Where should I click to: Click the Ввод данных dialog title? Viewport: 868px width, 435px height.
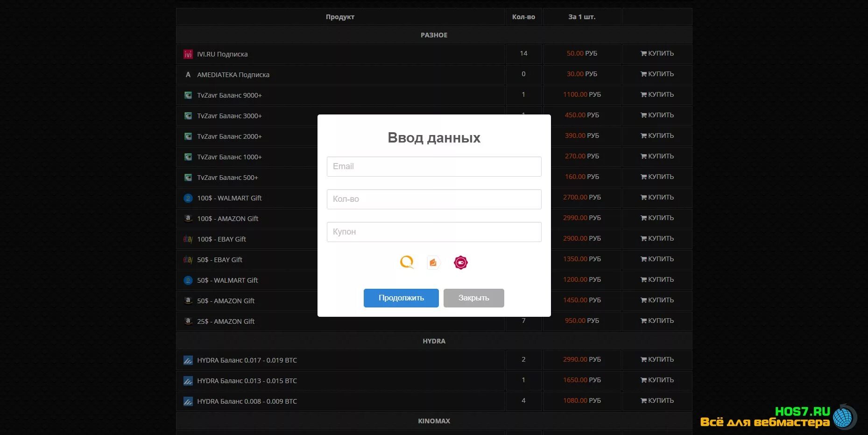(434, 138)
